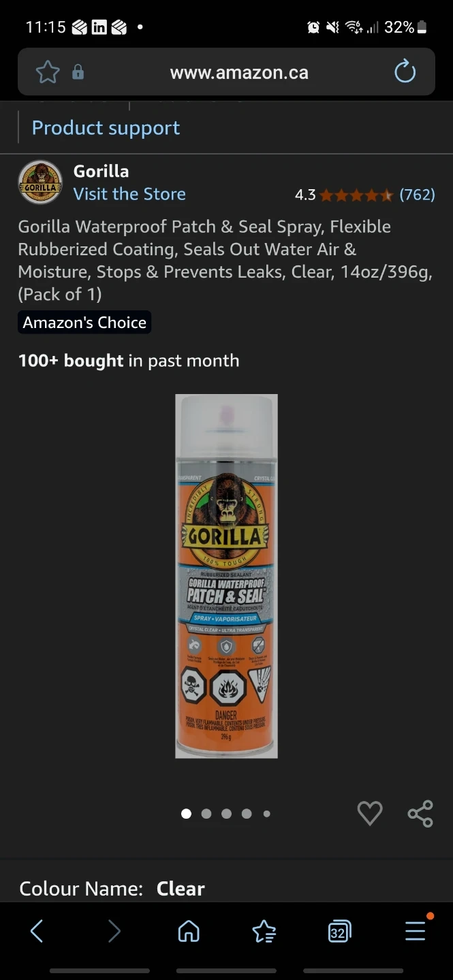The height and width of the screenshot is (980, 453).
Task: Tap the 4.3 star rating
Action: [x=344, y=195]
